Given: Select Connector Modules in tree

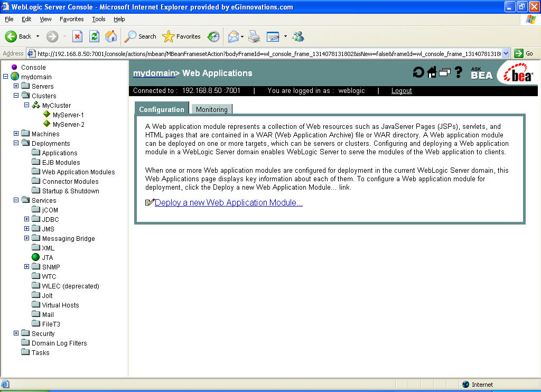Looking at the screenshot, I should tap(70, 181).
